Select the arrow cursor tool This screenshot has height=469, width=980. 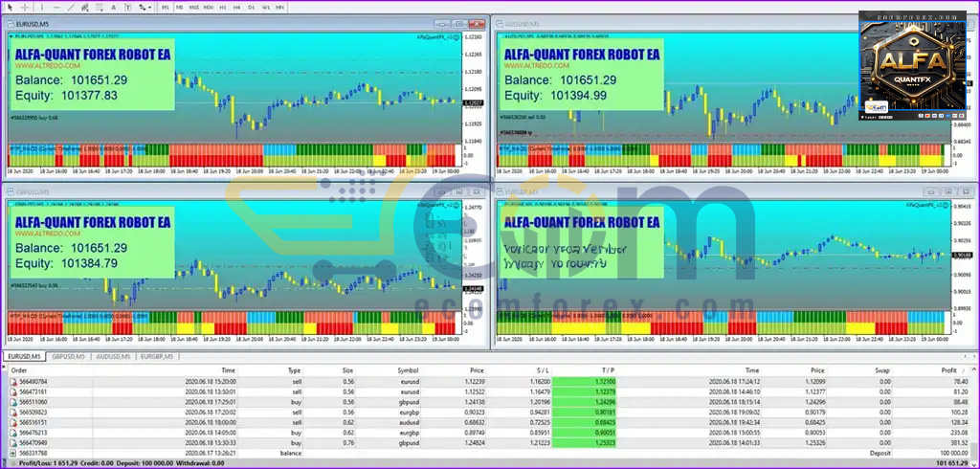click(x=10, y=8)
